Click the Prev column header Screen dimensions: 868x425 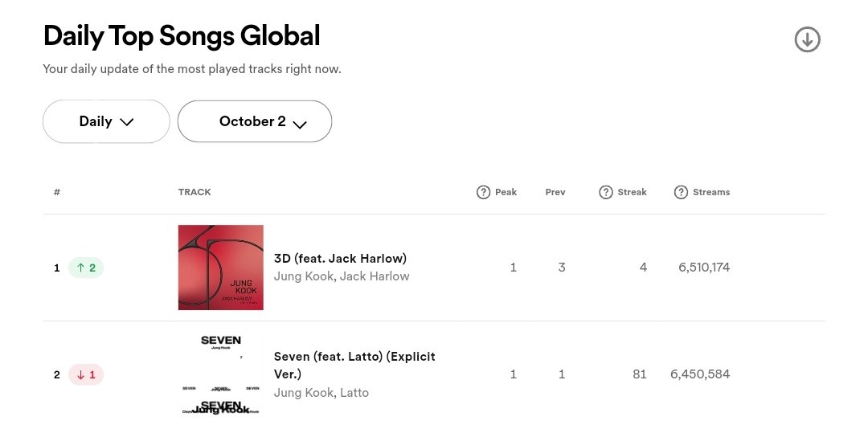pyautogui.click(x=555, y=192)
